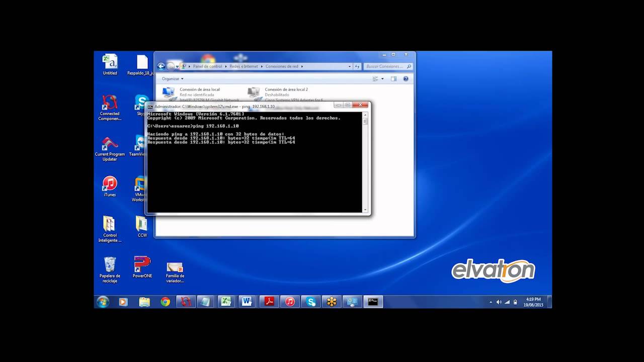Open Adobe Reader from the taskbar
Screen dimensions: 644x362
pyautogui.click(x=269, y=302)
